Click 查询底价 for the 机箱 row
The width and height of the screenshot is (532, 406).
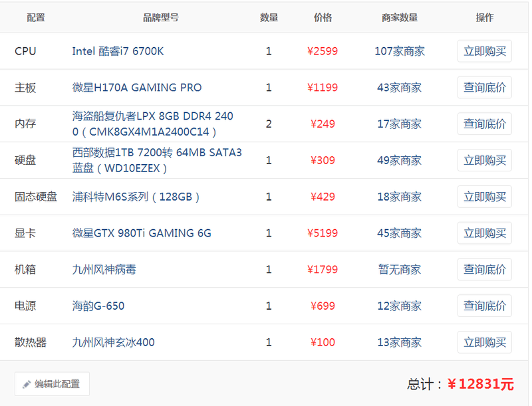coord(485,269)
